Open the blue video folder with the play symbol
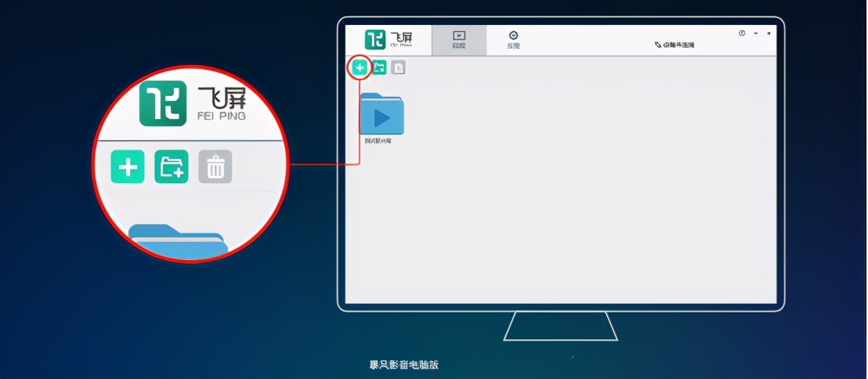The height and width of the screenshot is (379, 868). [x=382, y=114]
